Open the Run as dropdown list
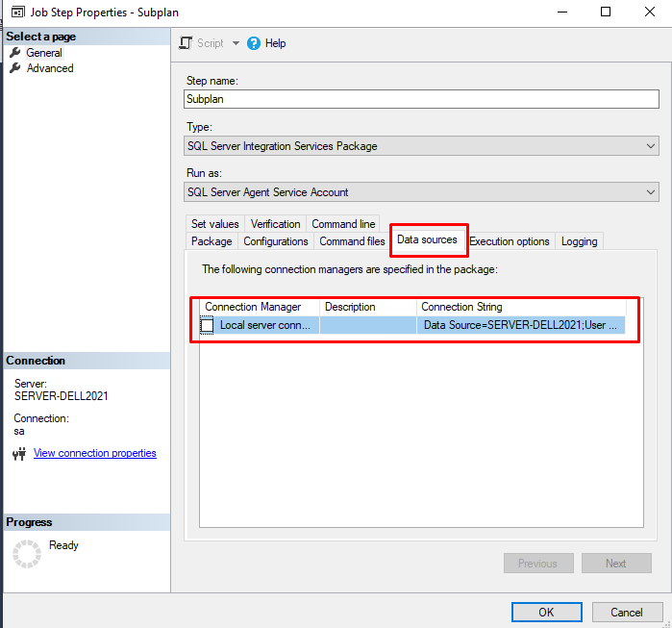The image size is (672, 628). (651, 191)
